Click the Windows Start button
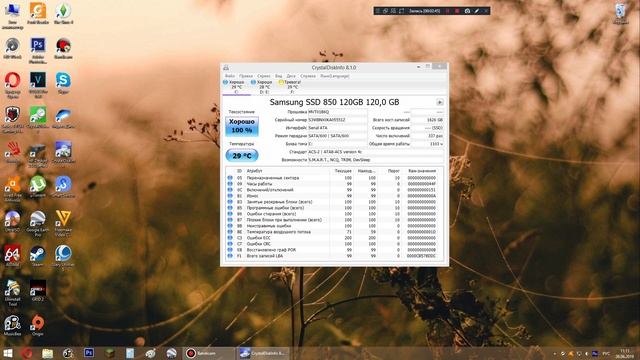The width and height of the screenshot is (640, 360). point(7,353)
